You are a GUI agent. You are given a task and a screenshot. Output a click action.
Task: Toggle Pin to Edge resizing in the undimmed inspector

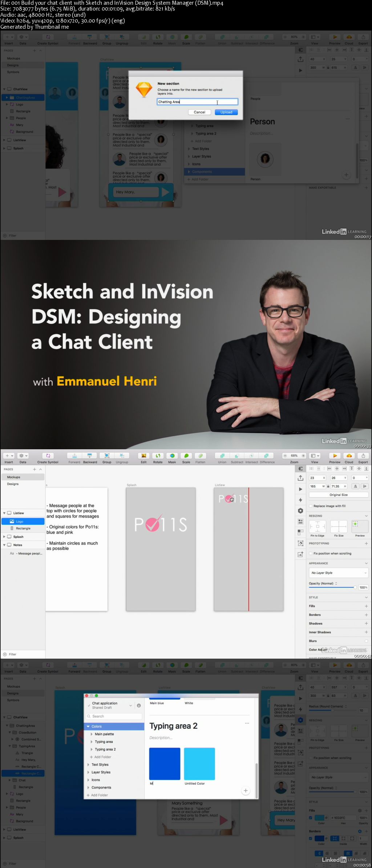pyautogui.click(x=318, y=526)
